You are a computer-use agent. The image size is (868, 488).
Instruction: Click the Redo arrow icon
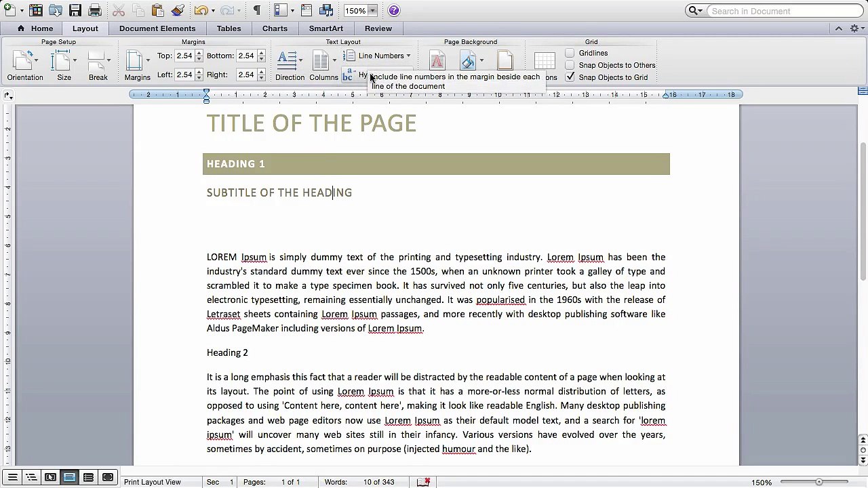coord(226,10)
